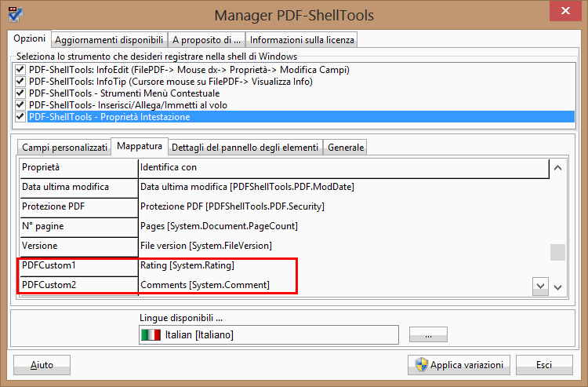Open the dropdown in the PDFCustom2 row
588x387 pixels.
click(540, 284)
